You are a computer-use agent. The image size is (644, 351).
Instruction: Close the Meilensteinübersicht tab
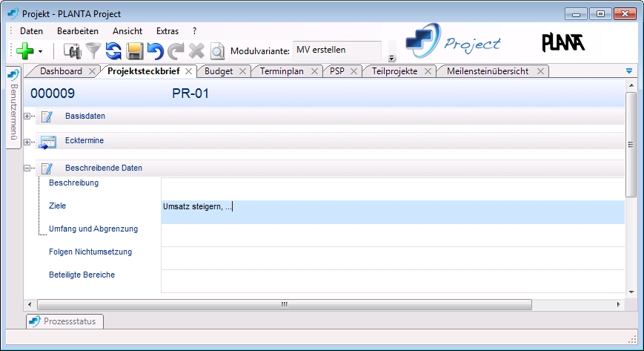pos(540,71)
